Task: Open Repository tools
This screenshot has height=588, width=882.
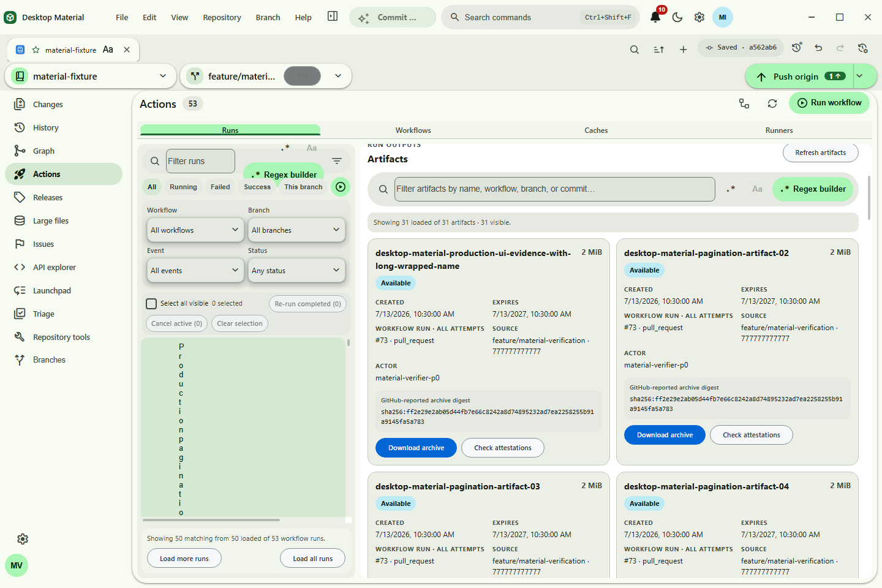Action: coord(64,337)
